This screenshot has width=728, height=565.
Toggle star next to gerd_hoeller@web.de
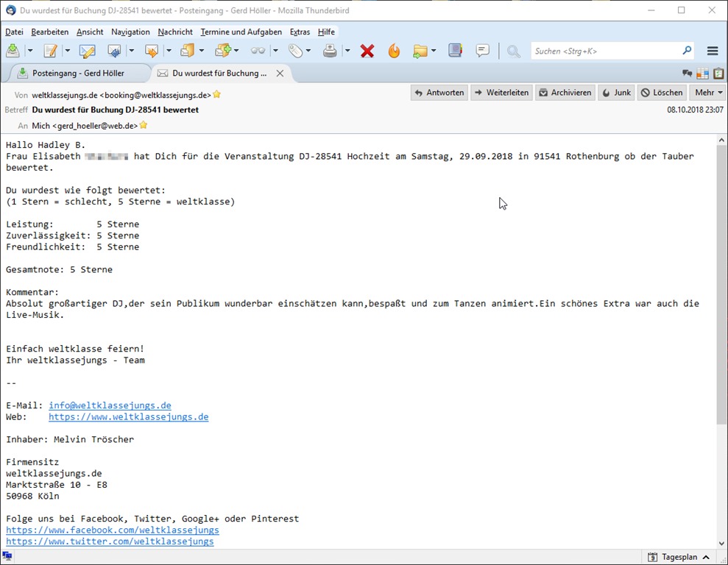[x=144, y=125]
